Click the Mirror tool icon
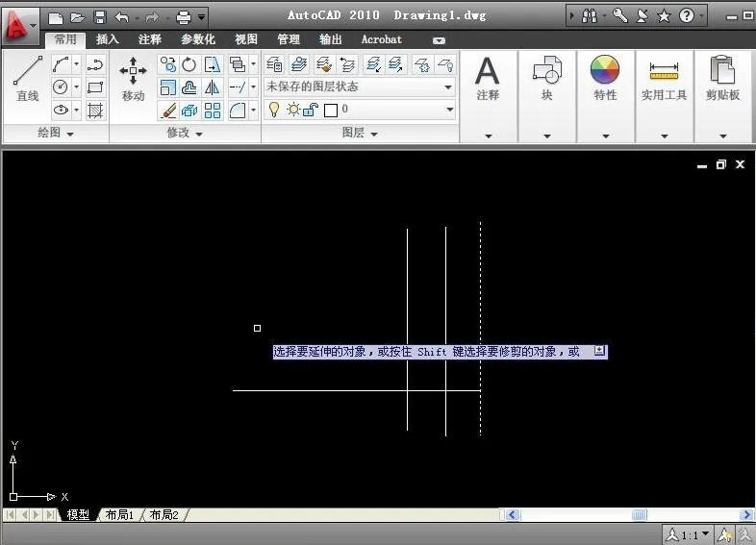756x545 pixels. click(213, 87)
